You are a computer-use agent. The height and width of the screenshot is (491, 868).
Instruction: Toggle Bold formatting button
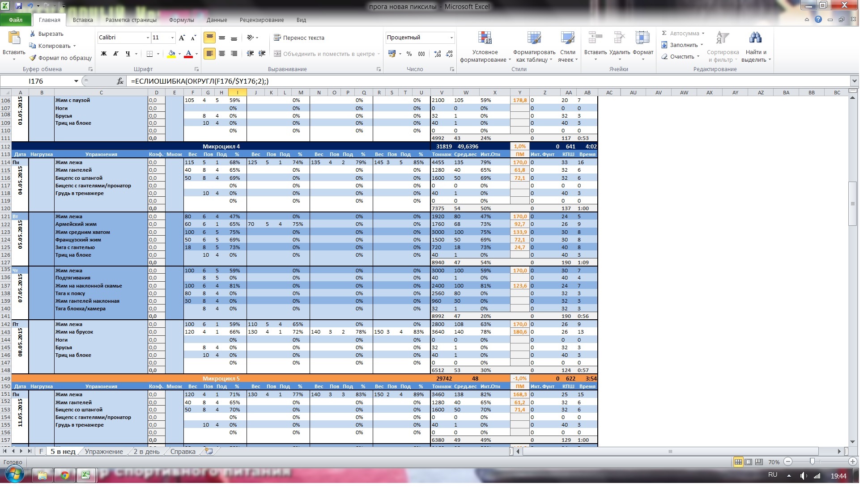104,54
